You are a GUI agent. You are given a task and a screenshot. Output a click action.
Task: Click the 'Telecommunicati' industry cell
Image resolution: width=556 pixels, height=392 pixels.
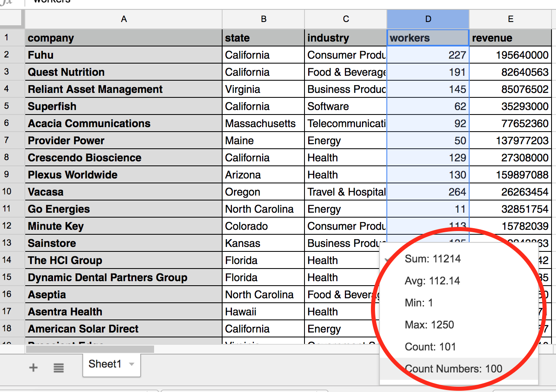pyautogui.click(x=346, y=123)
